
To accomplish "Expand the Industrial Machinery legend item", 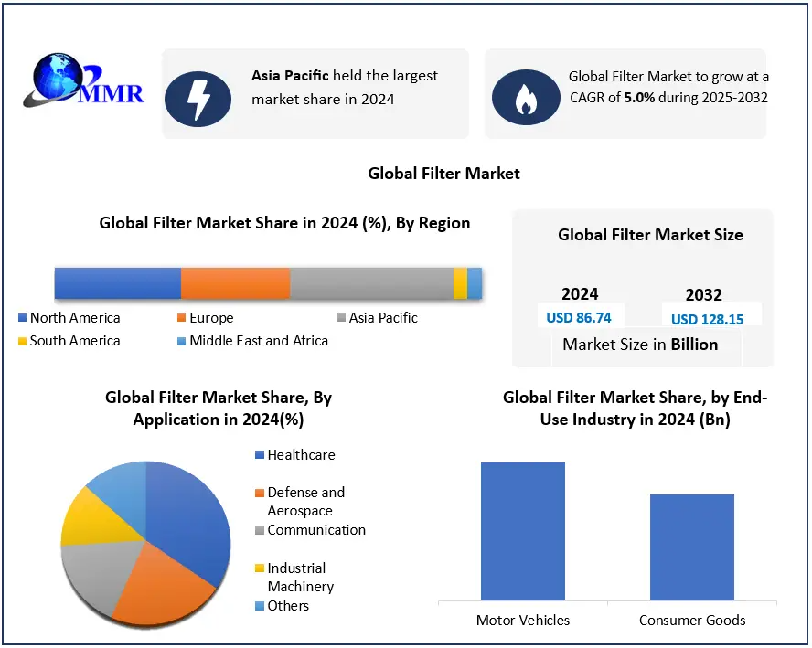I will pos(259,568).
